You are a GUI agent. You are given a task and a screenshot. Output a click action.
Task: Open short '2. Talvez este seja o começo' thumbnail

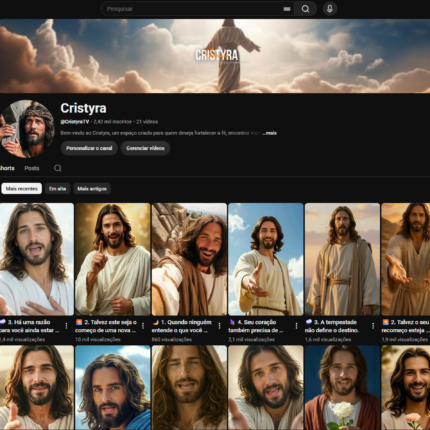[x=113, y=259]
